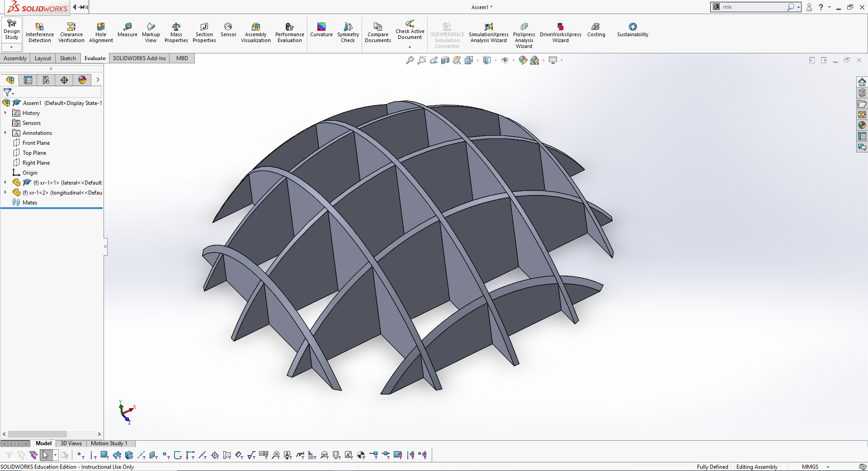Open Section Properties
The width and height of the screenshot is (868, 471).
[204, 33]
